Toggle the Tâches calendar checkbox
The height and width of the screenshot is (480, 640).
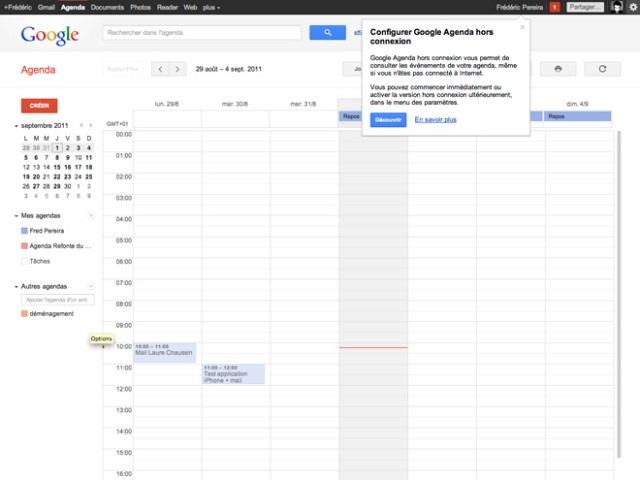click(x=24, y=261)
